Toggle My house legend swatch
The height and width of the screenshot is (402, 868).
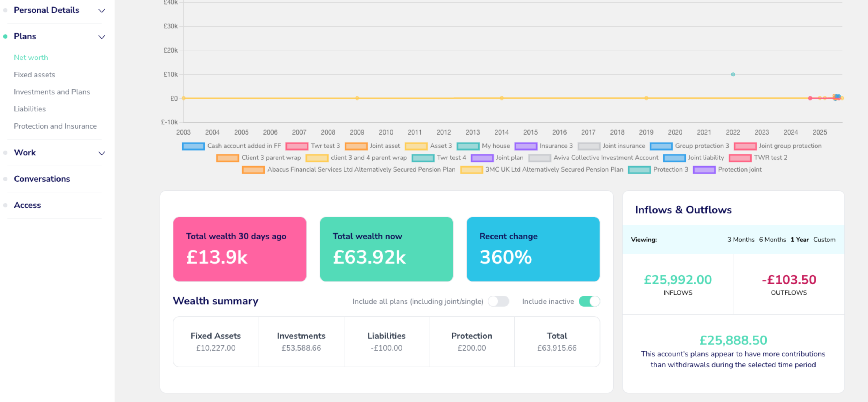tap(468, 146)
